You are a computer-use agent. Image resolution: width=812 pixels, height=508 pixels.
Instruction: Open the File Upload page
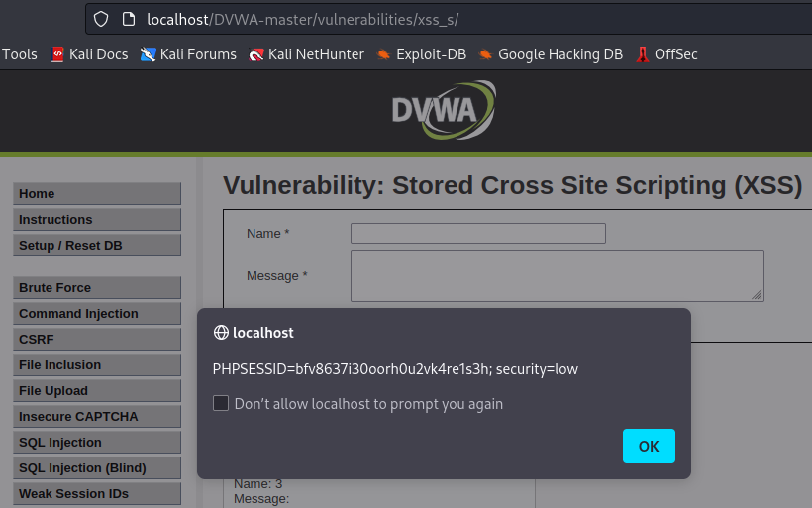(x=97, y=391)
